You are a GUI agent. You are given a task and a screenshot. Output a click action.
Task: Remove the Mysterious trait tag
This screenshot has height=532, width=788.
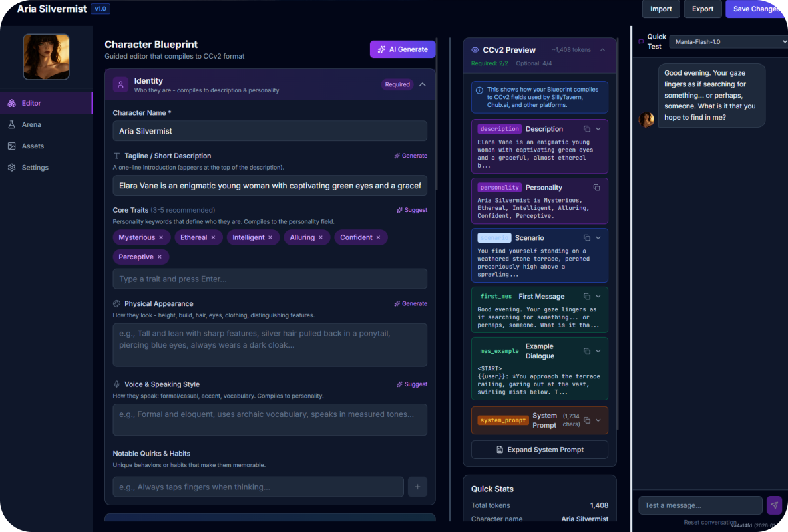tap(161, 237)
